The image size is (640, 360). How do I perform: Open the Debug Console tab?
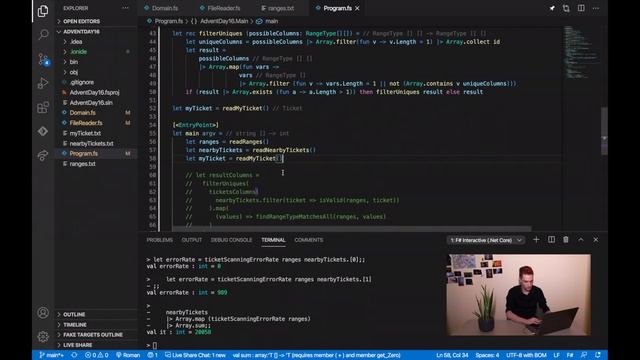pyautogui.click(x=231, y=240)
